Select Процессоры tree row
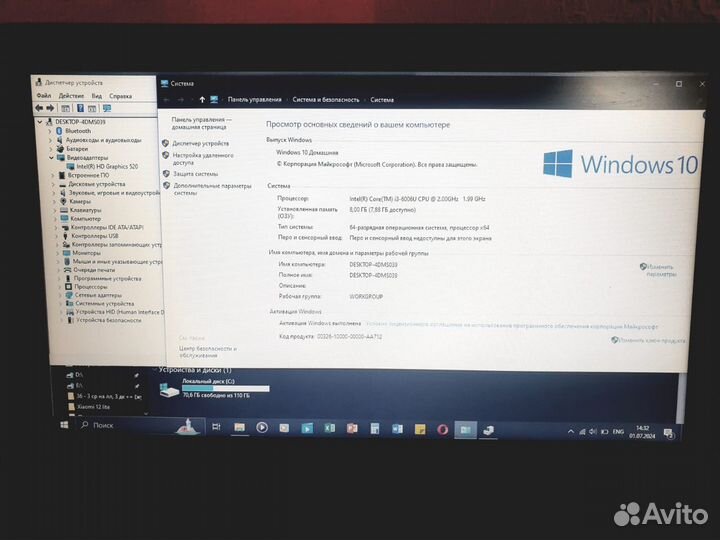The height and width of the screenshot is (540, 720). pyautogui.click(x=90, y=287)
